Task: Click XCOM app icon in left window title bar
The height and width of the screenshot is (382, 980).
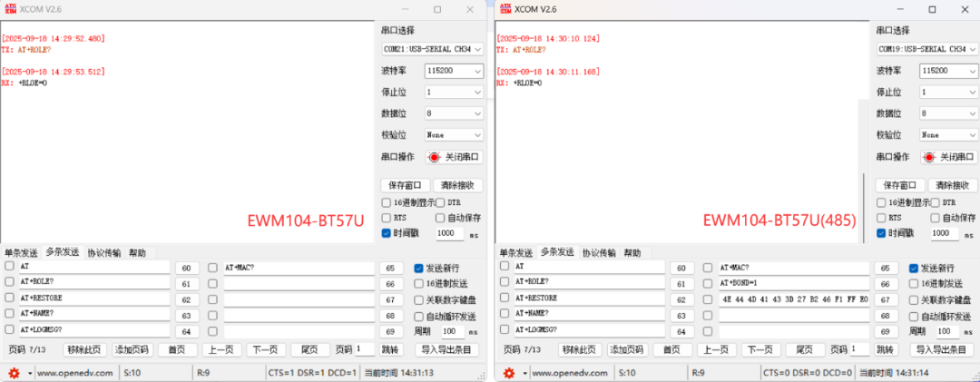Action: tap(11, 9)
